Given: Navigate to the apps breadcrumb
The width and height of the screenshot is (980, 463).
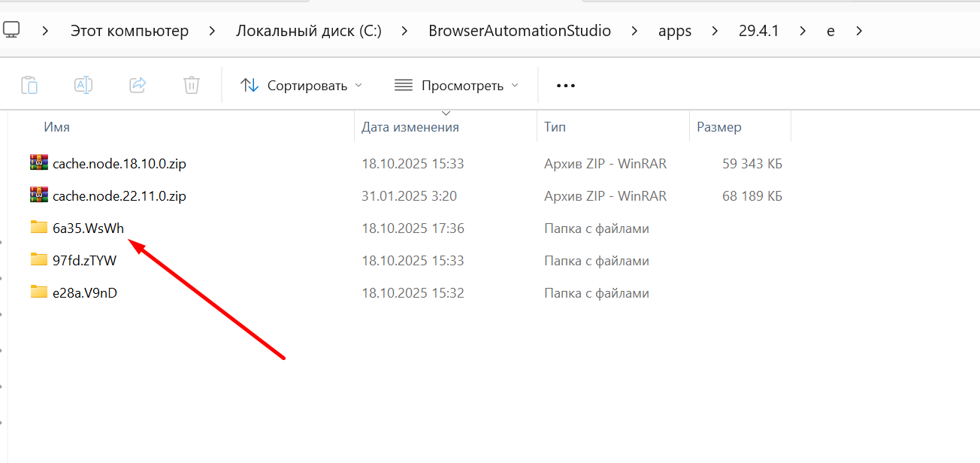Looking at the screenshot, I should click(x=674, y=32).
